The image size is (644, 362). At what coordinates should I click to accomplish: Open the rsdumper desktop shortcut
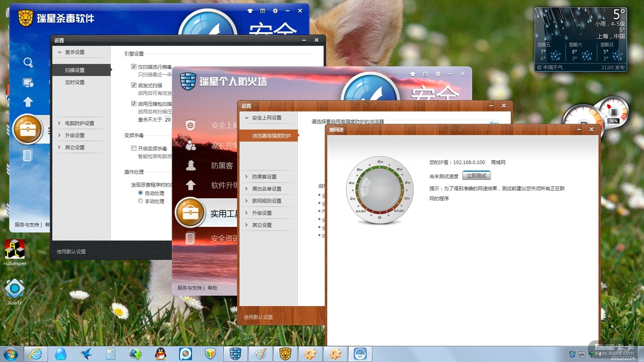click(x=15, y=253)
